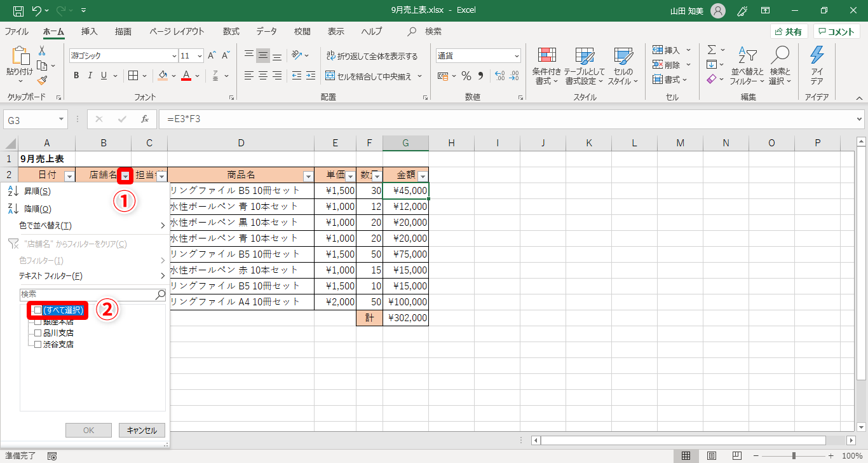Open the 商品名 column filter dropdown
Viewport: 868px width, 463px height.
click(308, 176)
